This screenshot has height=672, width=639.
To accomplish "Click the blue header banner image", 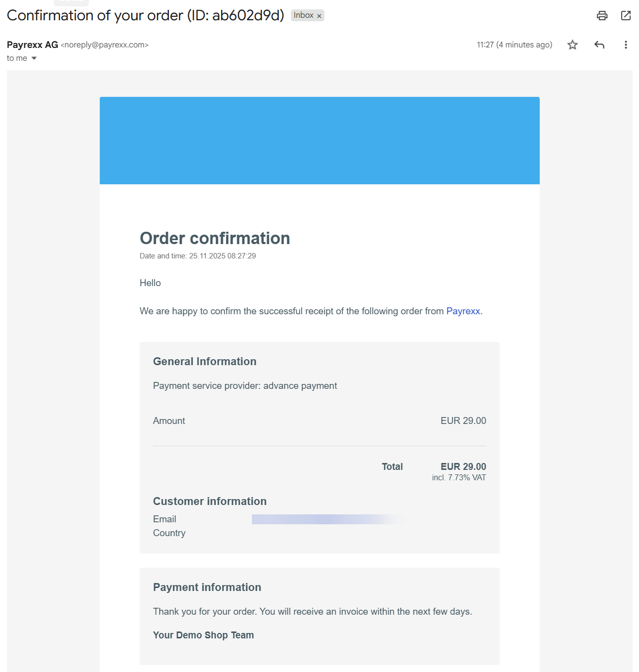I will click(x=319, y=140).
